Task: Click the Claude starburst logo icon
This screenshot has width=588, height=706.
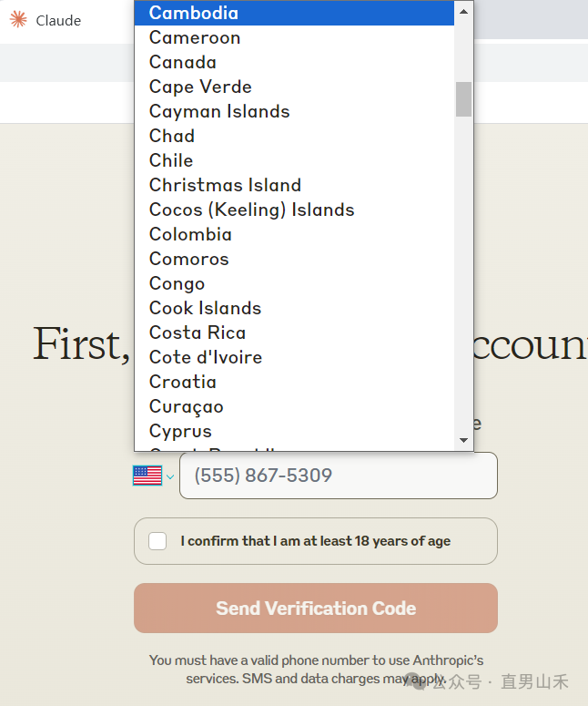Action: pos(18,19)
